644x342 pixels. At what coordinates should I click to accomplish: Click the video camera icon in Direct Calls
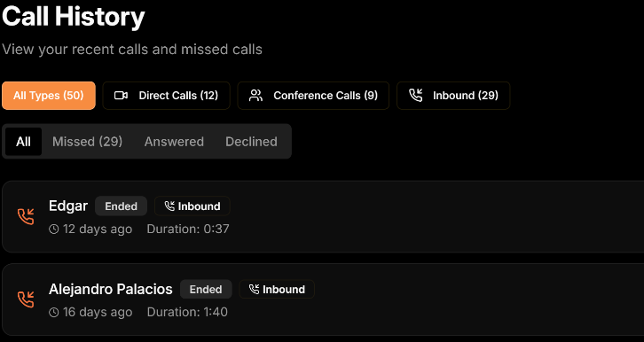click(x=121, y=96)
